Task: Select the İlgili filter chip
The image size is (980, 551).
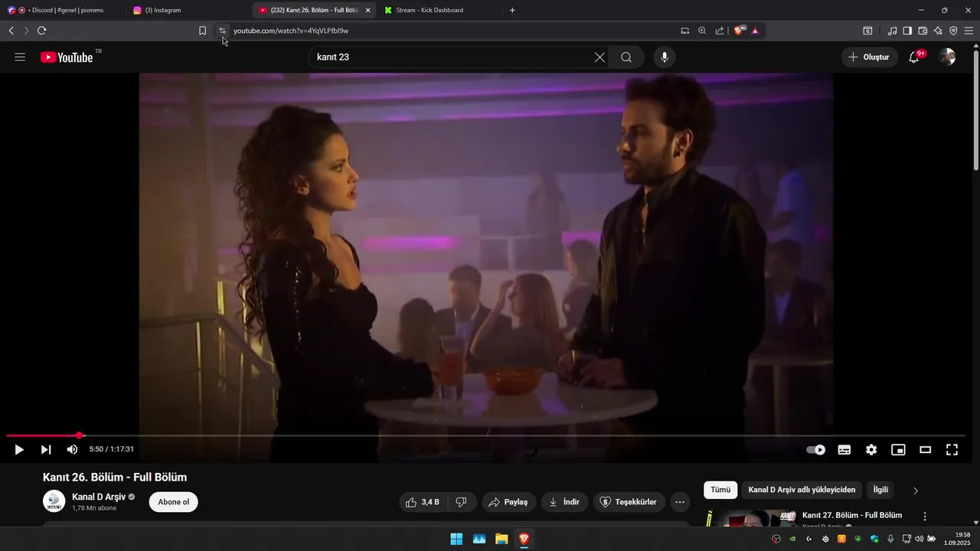Action: point(880,490)
